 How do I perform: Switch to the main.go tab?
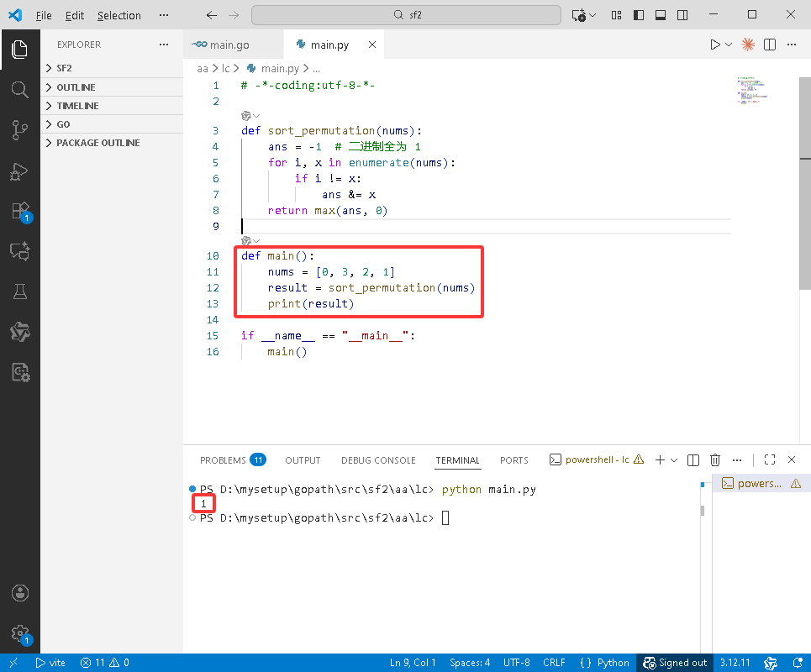coord(234,45)
